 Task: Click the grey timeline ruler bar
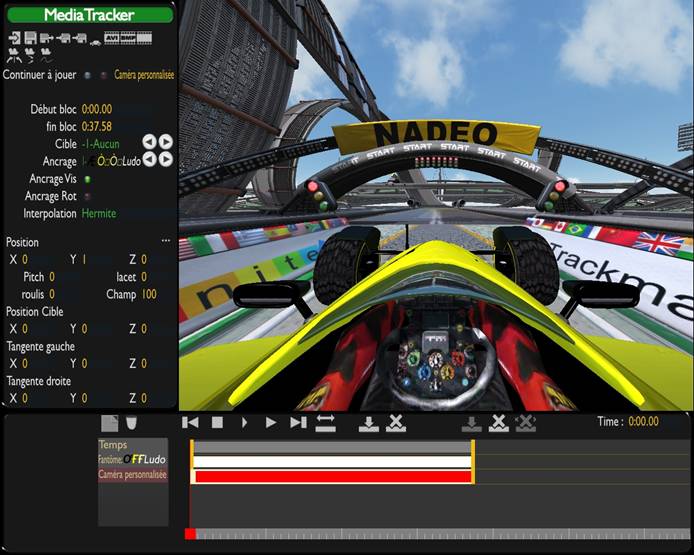point(443,534)
